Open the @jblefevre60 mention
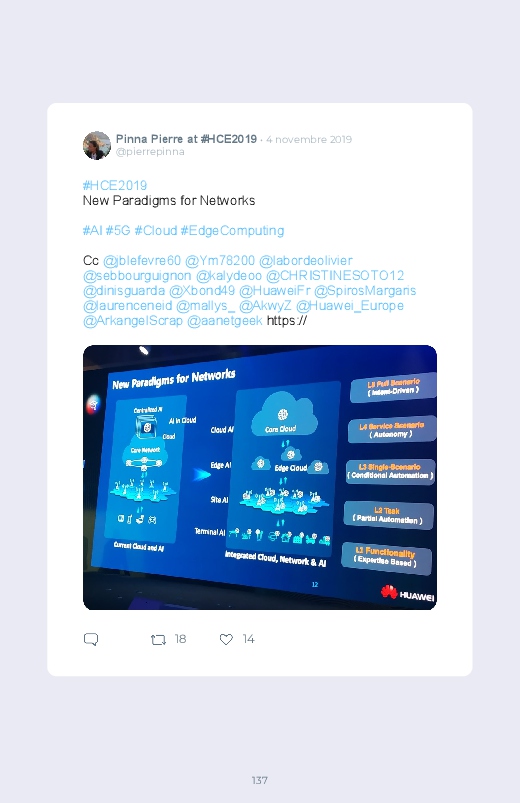 tap(142, 261)
